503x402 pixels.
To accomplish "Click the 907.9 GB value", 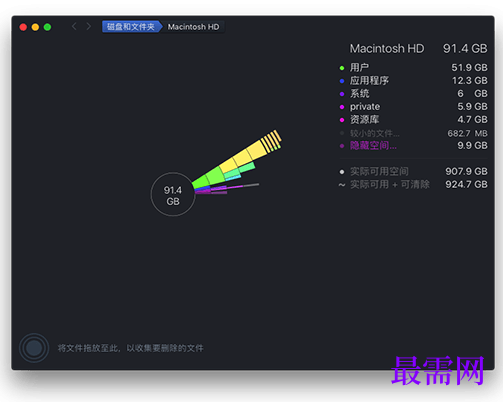I will [x=466, y=171].
